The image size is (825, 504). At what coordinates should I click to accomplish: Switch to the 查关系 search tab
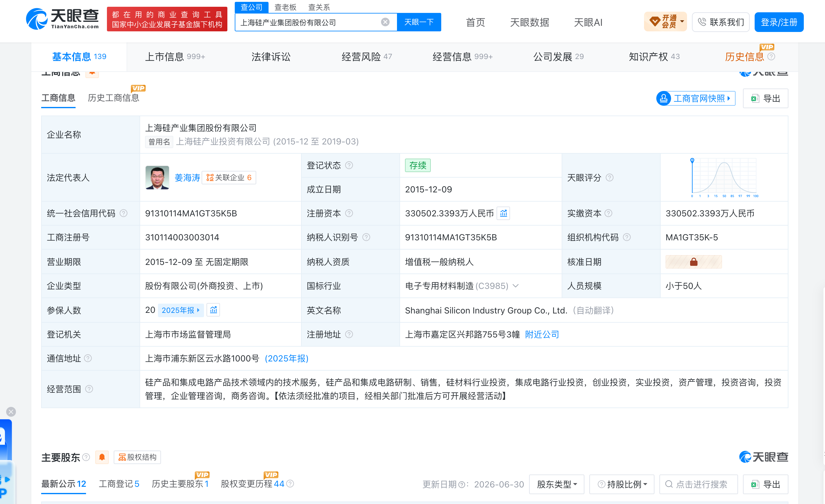click(x=319, y=7)
